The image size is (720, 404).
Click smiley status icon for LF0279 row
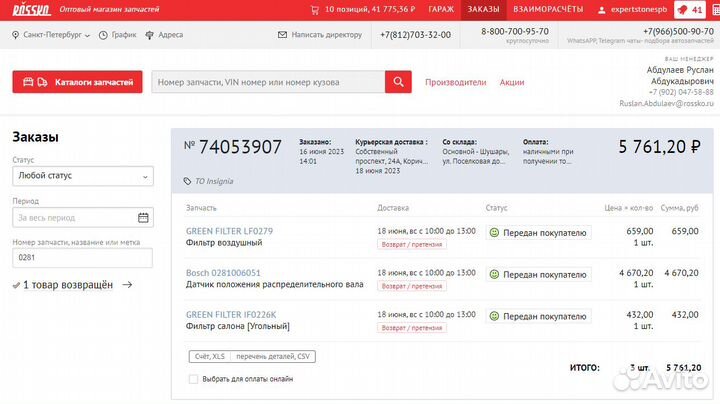coord(494,233)
